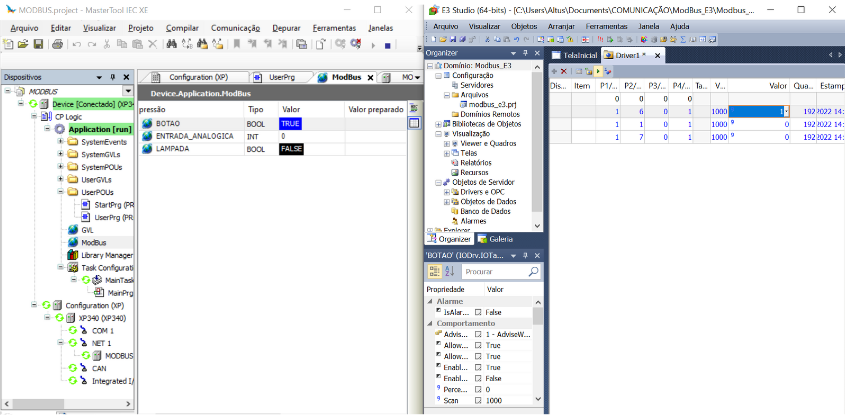Toggle the IsAlarm property checkbox
845x420 pixels.
[x=478, y=313]
